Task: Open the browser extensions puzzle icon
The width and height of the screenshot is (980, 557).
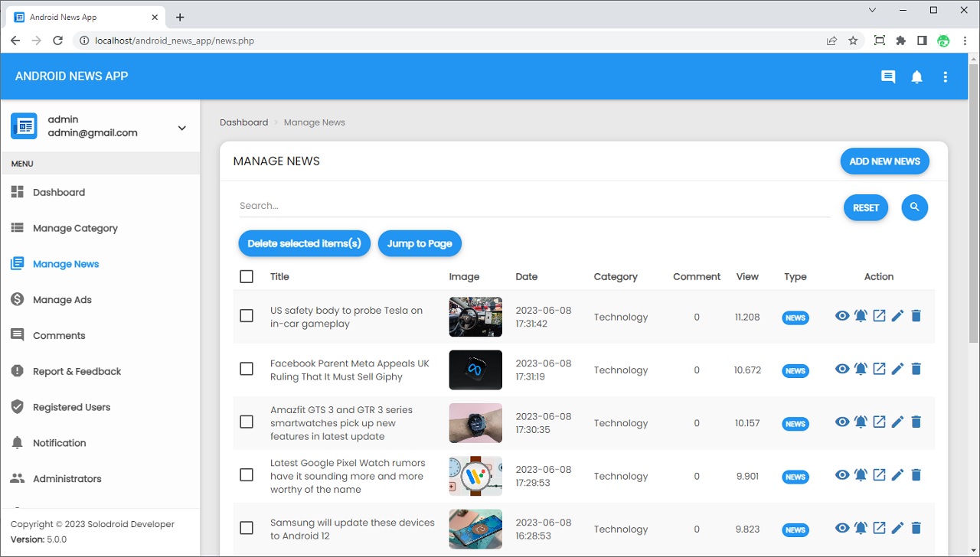Action: 900,41
